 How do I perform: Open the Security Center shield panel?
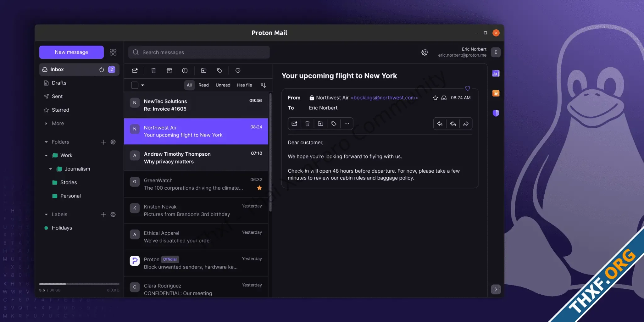click(496, 113)
